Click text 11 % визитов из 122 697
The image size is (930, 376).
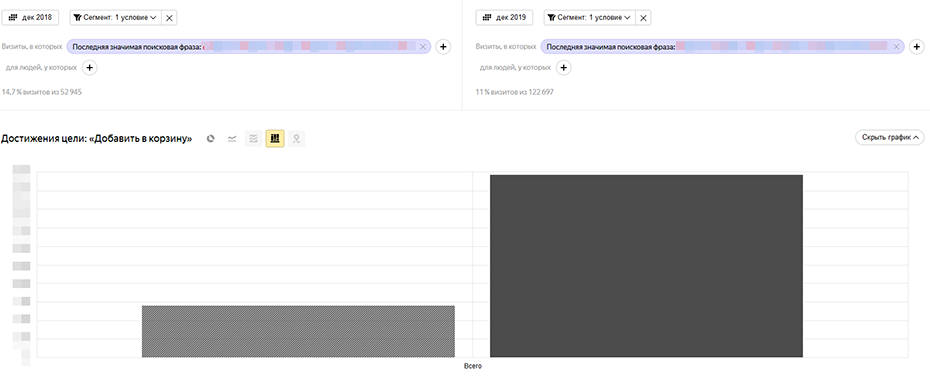click(x=514, y=93)
